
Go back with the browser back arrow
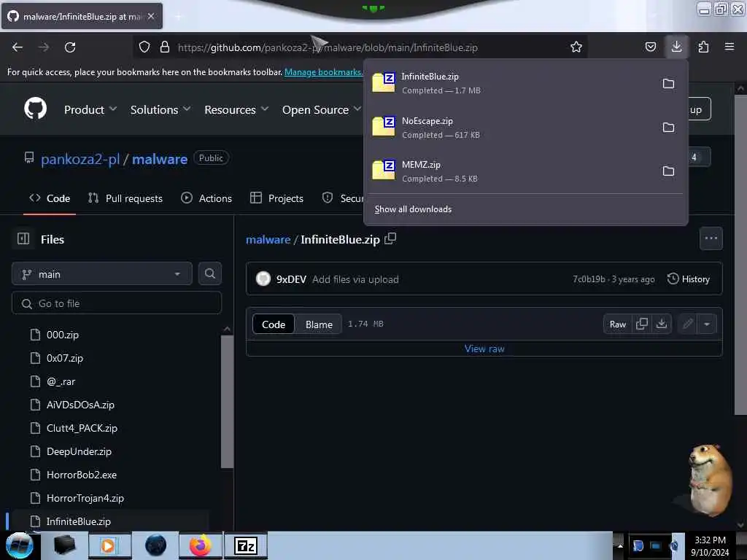click(x=18, y=47)
